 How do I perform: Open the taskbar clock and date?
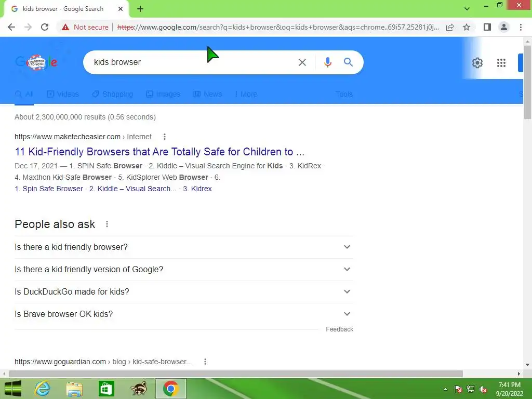tap(509, 389)
